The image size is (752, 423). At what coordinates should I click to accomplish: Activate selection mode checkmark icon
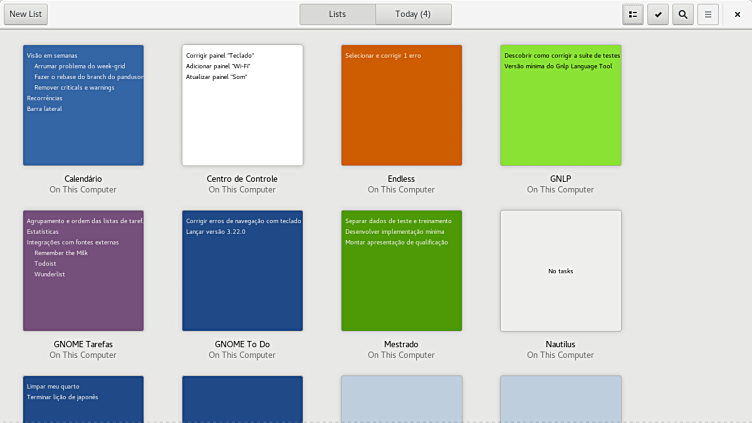tap(658, 14)
